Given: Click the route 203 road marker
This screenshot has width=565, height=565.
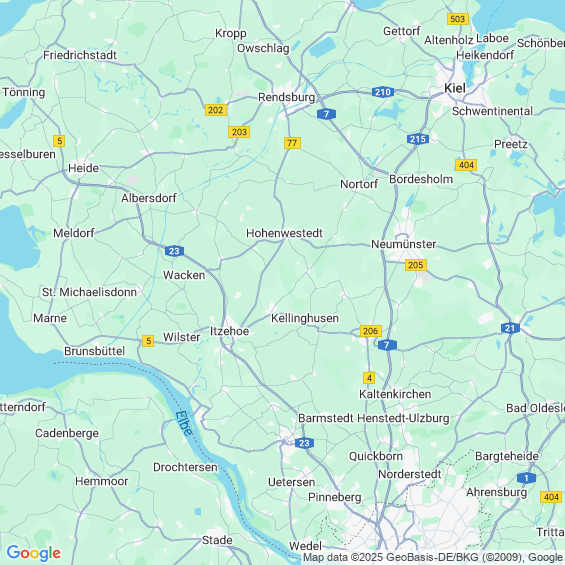Looking at the screenshot, I should [x=239, y=132].
